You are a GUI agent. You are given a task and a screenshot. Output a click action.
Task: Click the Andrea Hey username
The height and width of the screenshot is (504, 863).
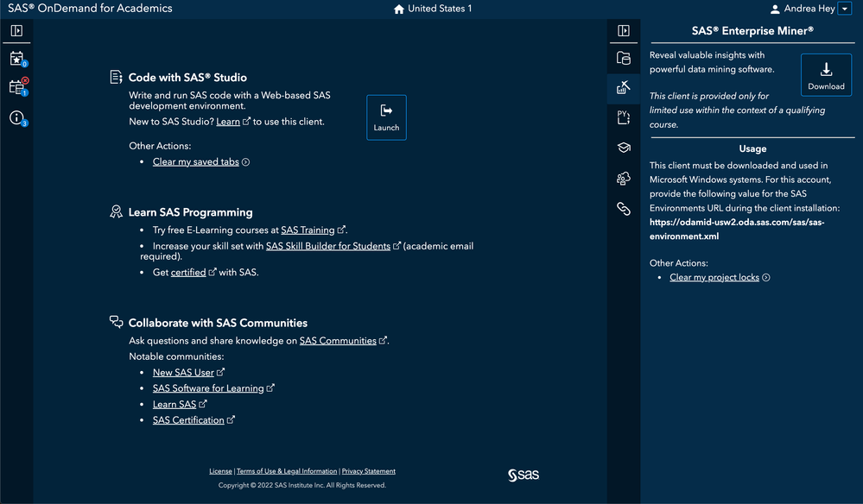click(809, 9)
